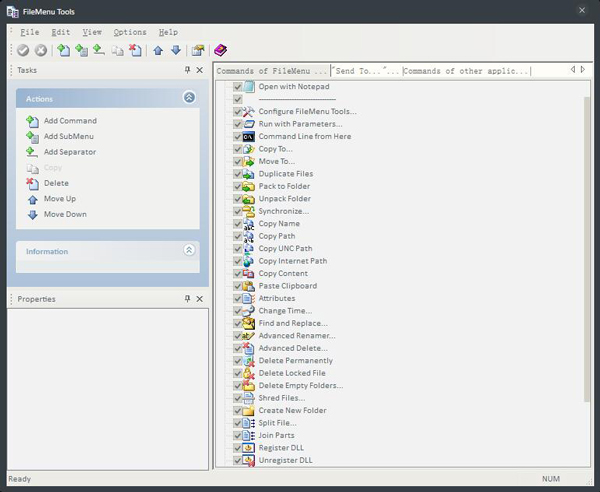Select the Unregister DLL command
600x492 pixels.
285,460
